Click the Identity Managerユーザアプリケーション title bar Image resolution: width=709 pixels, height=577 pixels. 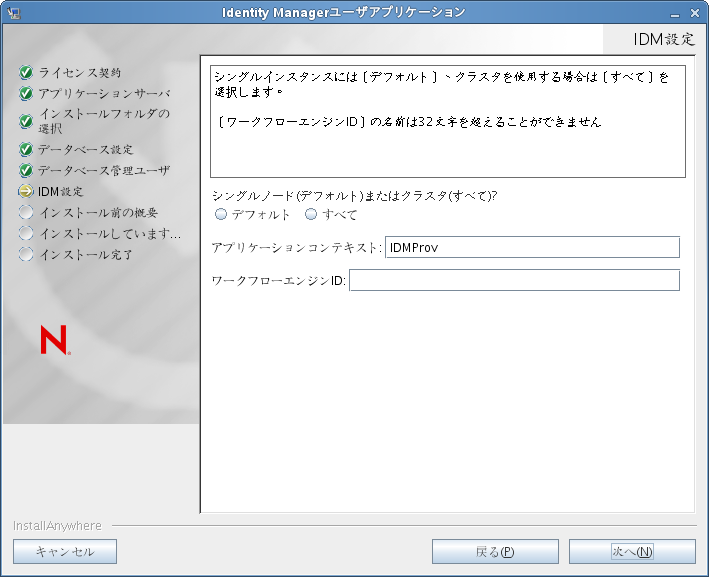pos(344,12)
